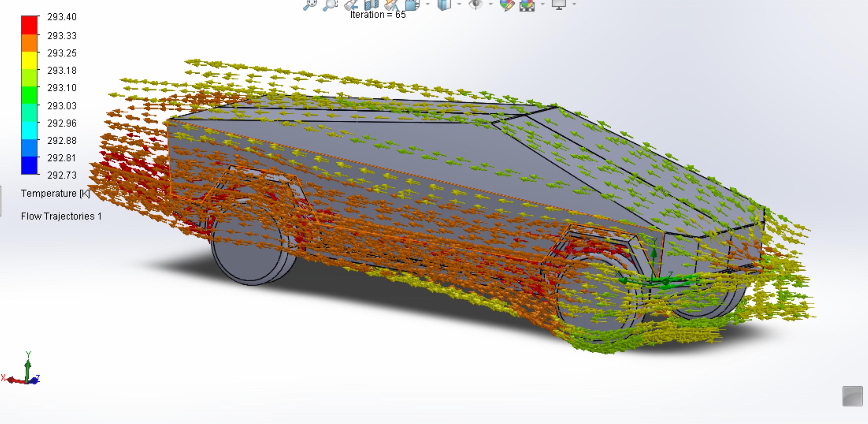Click the Flow Trajectories 1 label
Image resolution: width=868 pixels, height=424 pixels.
click(61, 216)
